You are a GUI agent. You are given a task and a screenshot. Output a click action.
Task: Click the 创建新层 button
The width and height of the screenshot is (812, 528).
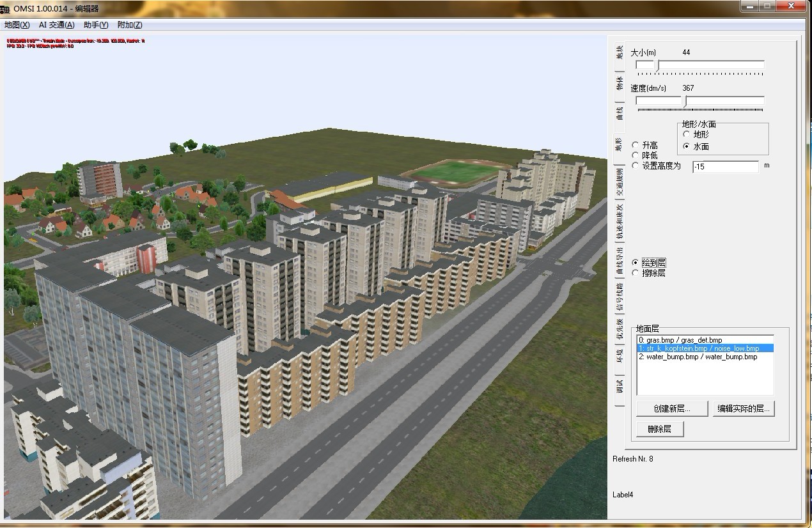tap(672, 409)
